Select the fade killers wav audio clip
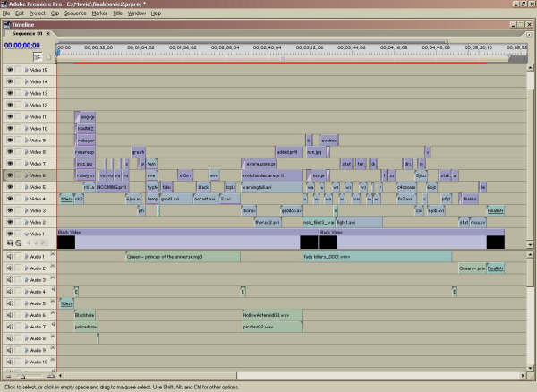Viewport: 537px width, 392px height. (377, 257)
